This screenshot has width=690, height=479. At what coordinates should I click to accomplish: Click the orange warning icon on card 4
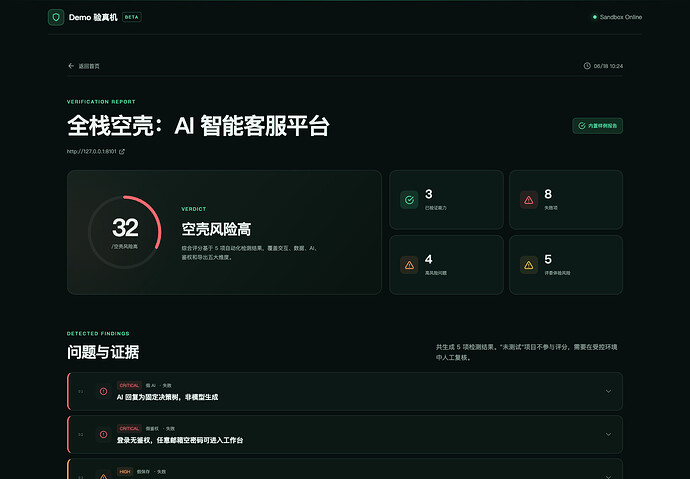point(409,265)
